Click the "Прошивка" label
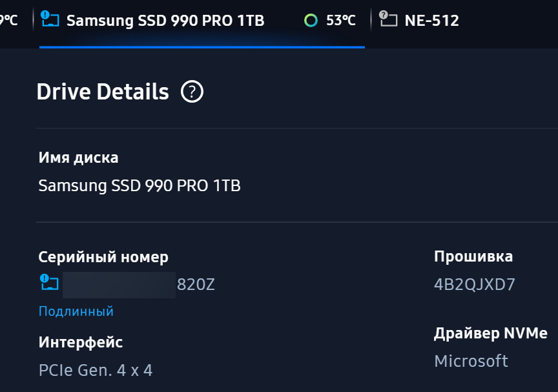The width and height of the screenshot is (558, 392). [473, 256]
